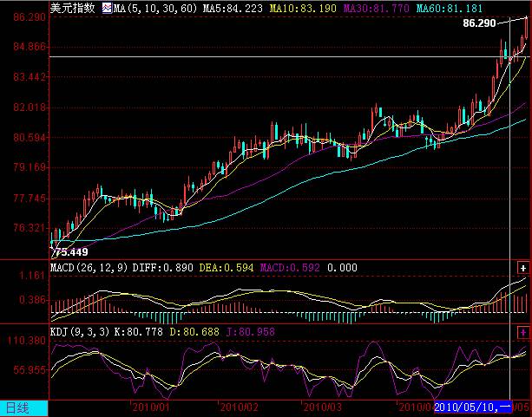
Task: Click the 79.169 price axis label
Action: click(x=30, y=167)
